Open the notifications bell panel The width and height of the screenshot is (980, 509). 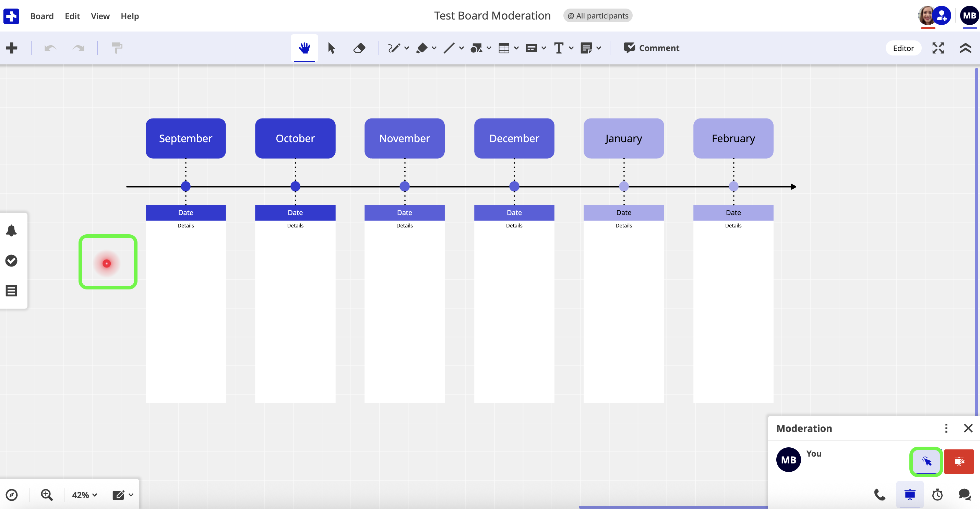(11, 231)
